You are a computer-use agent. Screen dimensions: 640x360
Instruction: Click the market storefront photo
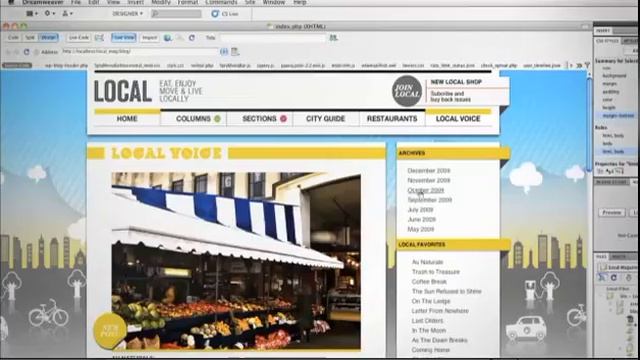(x=236, y=261)
